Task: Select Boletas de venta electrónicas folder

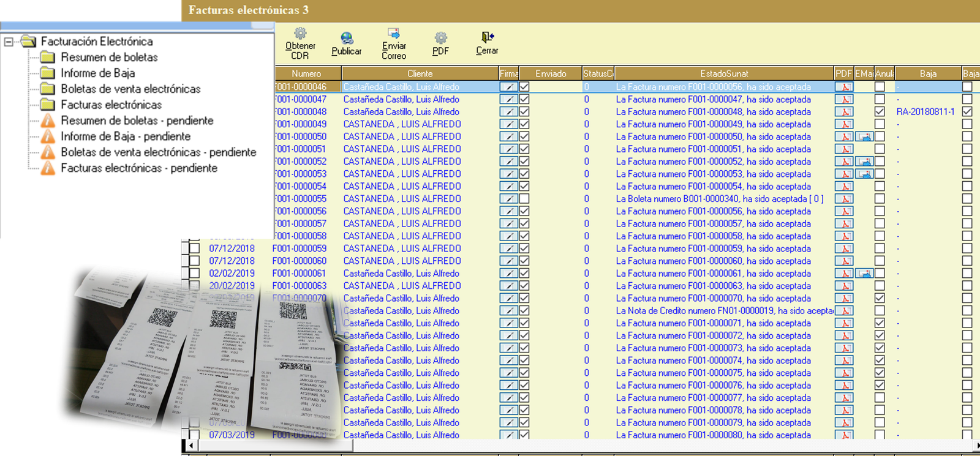Action: coord(130,89)
